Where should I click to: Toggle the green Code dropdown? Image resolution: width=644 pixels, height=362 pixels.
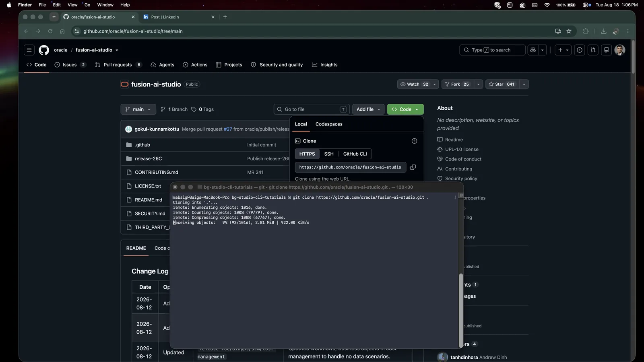pyautogui.click(x=405, y=109)
